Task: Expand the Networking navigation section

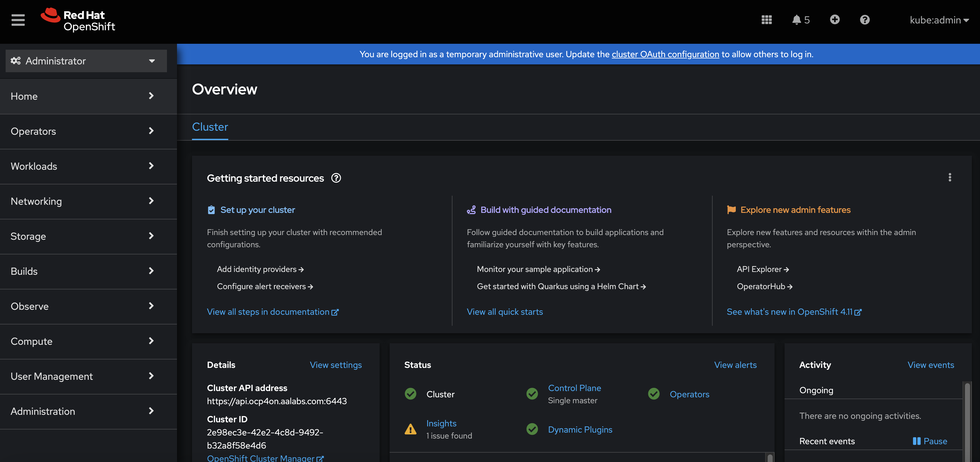Action: pos(88,201)
